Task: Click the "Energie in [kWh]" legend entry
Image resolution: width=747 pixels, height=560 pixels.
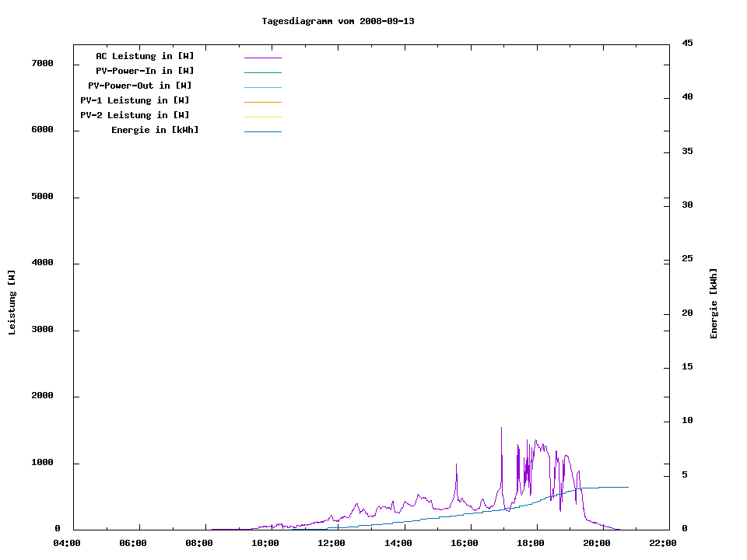Action: (x=155, y=130)
